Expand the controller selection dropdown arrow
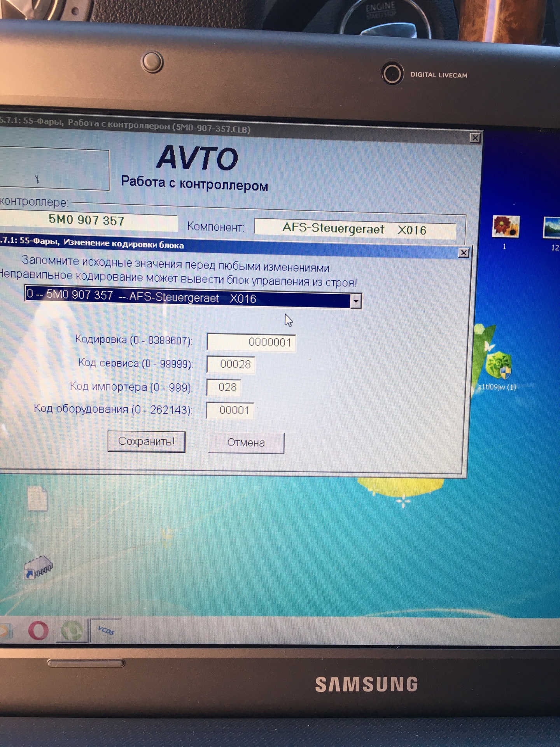This screenshot has height=747, width=560. pos(356,301)
